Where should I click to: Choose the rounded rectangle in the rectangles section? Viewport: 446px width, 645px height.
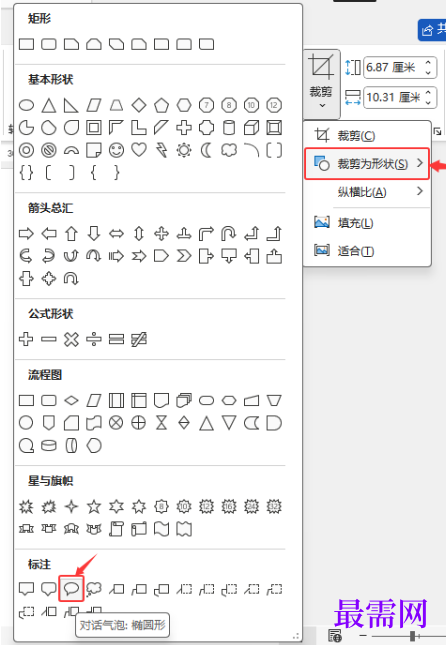(x=49, y=44)
